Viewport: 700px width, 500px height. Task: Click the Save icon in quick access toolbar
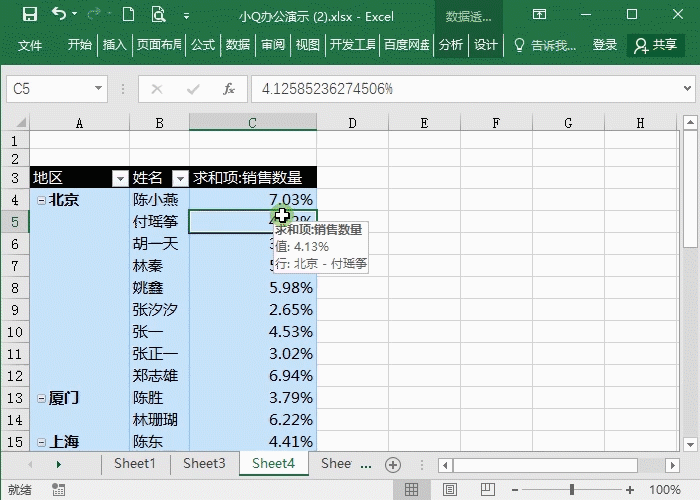pyautogui.click(x=29, y=15)
